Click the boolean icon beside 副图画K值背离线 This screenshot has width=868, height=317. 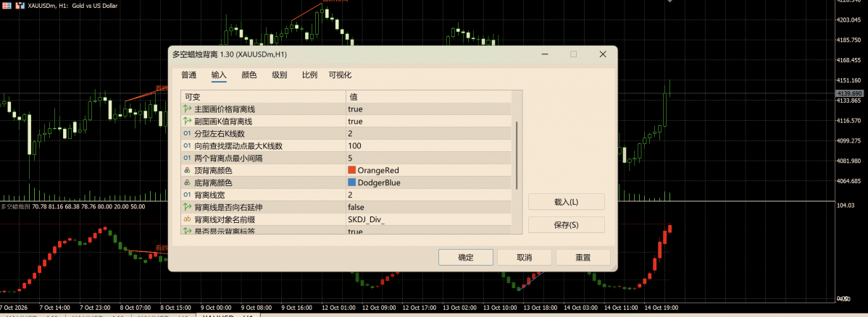pyautogui.click(x=186, y=121)
